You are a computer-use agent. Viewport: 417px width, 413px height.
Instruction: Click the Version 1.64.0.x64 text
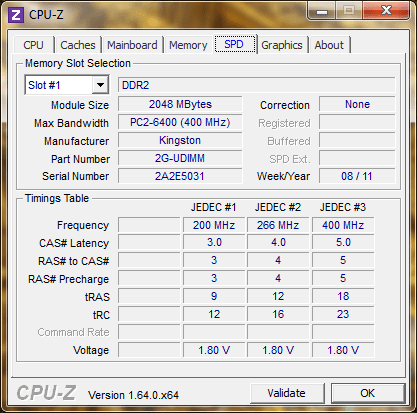pyautogui.click(x=133, y=395)
